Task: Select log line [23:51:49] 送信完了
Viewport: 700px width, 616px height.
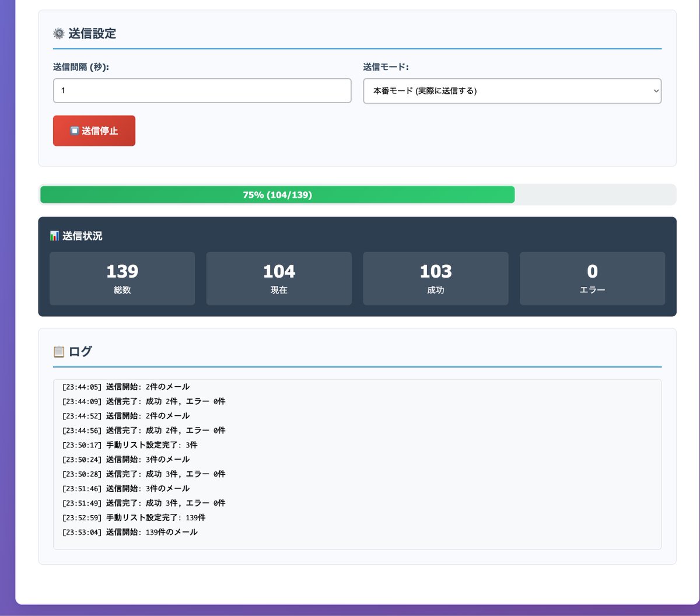Action: (x=143, y=503)
